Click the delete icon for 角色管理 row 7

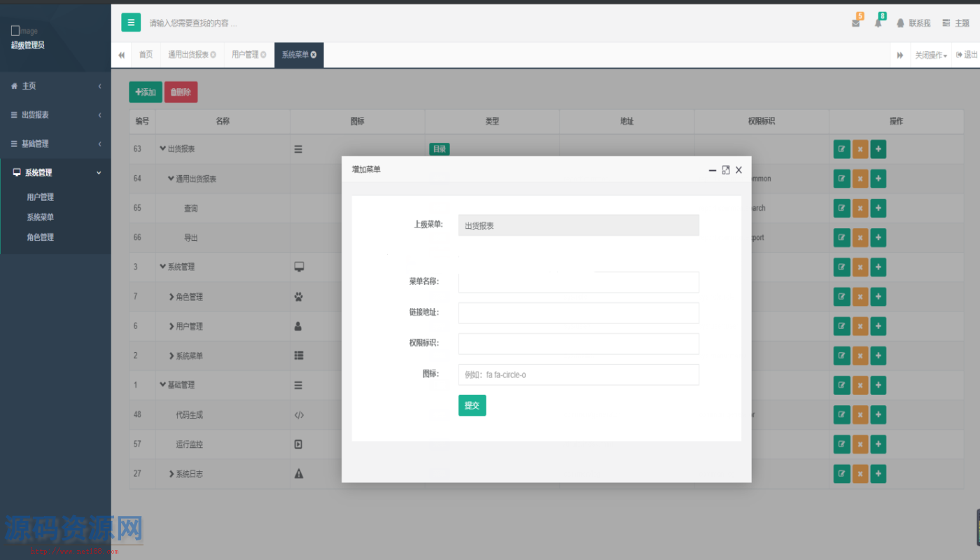click(x=860, y=297)
